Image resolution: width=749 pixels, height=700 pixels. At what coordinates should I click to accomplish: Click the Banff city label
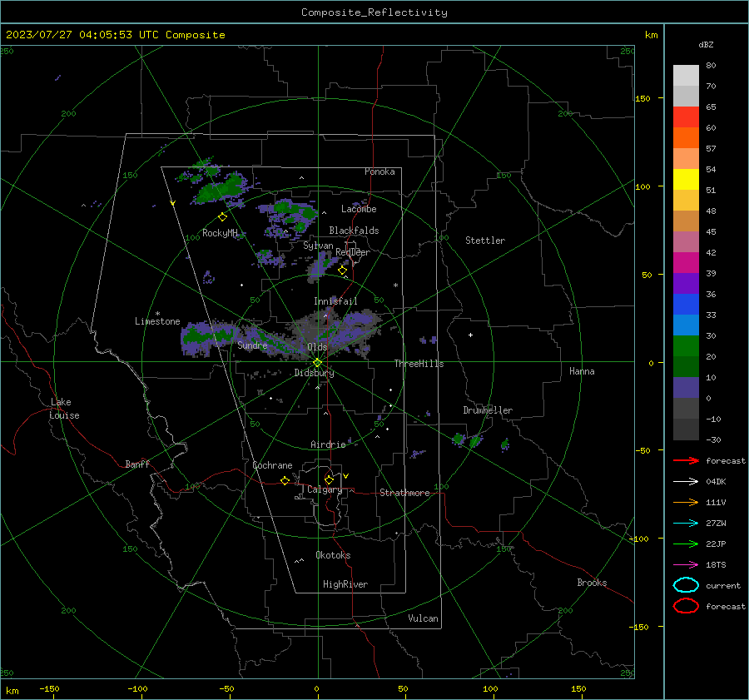click(137, 464)
